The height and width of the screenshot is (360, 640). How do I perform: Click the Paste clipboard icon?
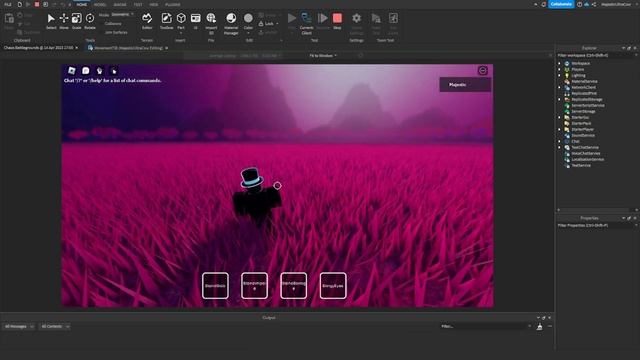tap(9, 18)
